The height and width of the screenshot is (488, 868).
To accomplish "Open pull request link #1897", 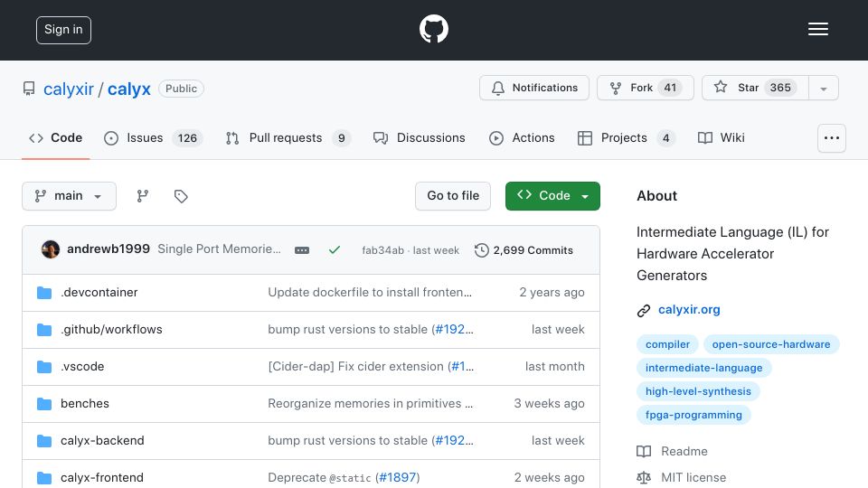I will tap(397, 477).
